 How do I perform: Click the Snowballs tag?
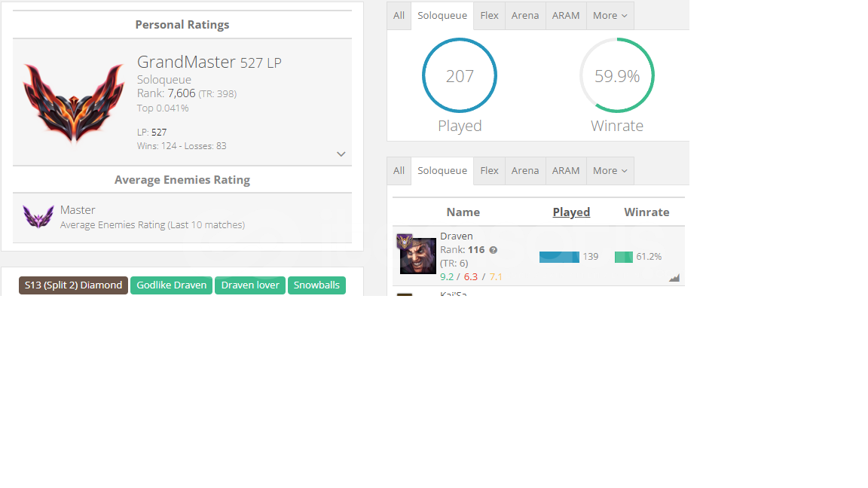(x=316, y=285)
